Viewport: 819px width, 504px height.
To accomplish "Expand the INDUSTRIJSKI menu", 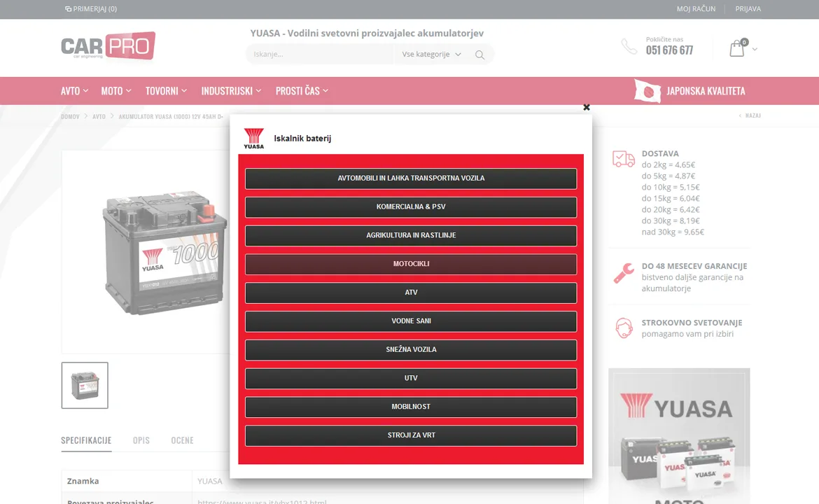I will (231, 91).
